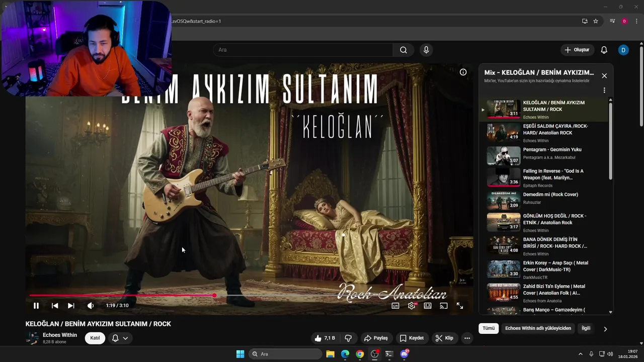Open Mix playlist more options menu

tap(604, 90)
